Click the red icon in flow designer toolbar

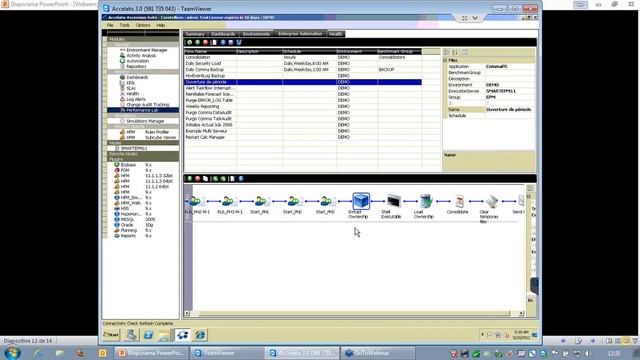point(198,179)
